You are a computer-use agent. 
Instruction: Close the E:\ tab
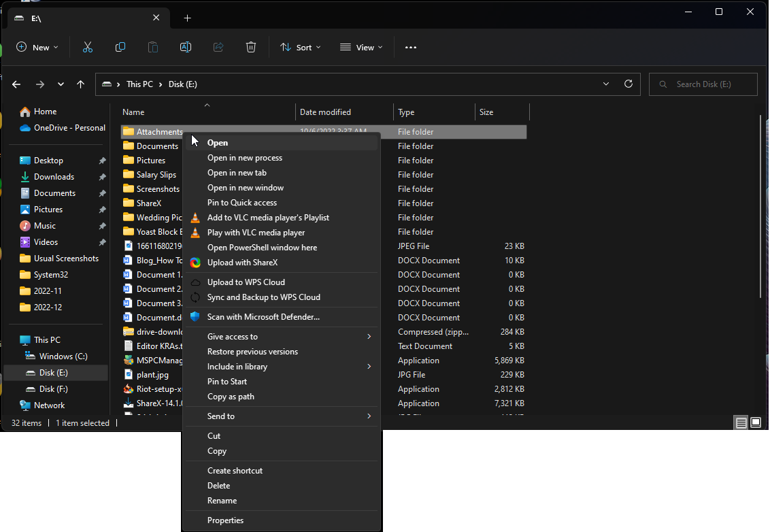[x=156, y=18]
